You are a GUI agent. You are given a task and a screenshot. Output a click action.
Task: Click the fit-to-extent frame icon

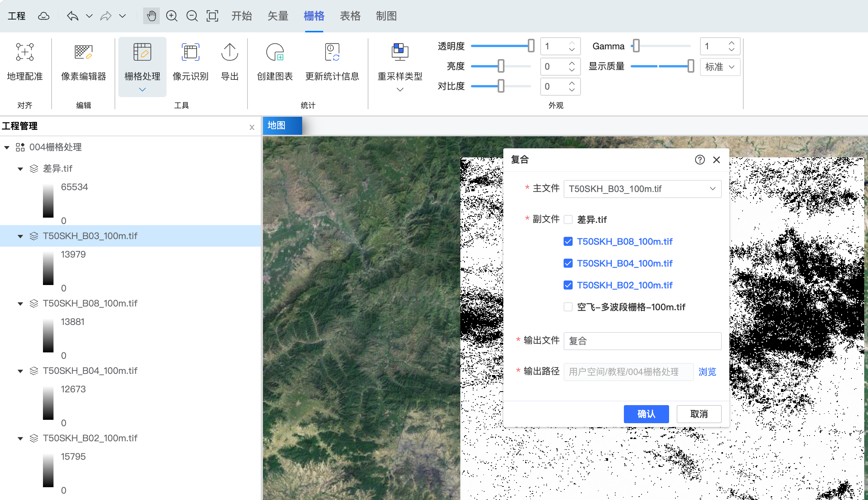click(x=212, y=16)
